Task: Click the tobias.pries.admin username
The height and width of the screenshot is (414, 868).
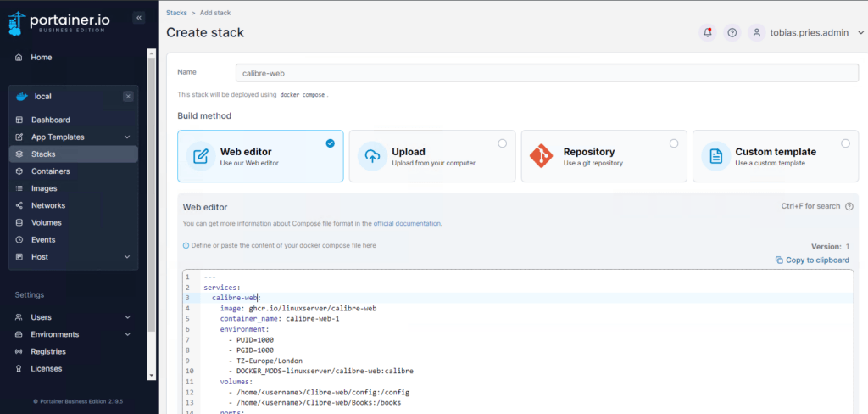Action: click(x=810, y=33)
